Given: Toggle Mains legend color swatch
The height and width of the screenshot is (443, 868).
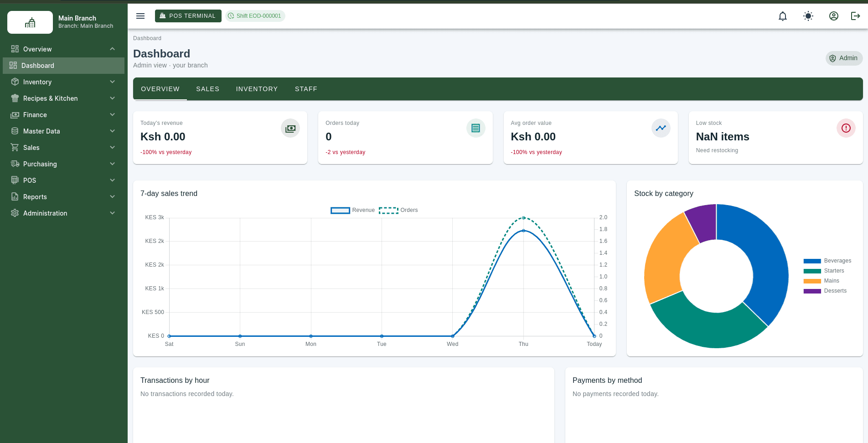Looking at the screenshot, I should click(812, 281).
